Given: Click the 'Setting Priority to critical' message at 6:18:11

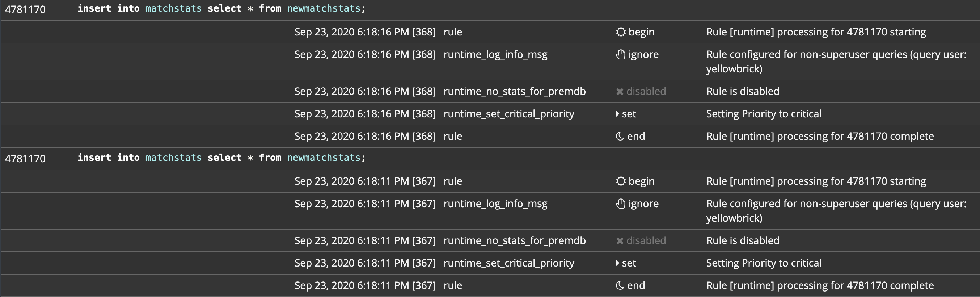Looking at the screenshot, I should click(764, 263).
